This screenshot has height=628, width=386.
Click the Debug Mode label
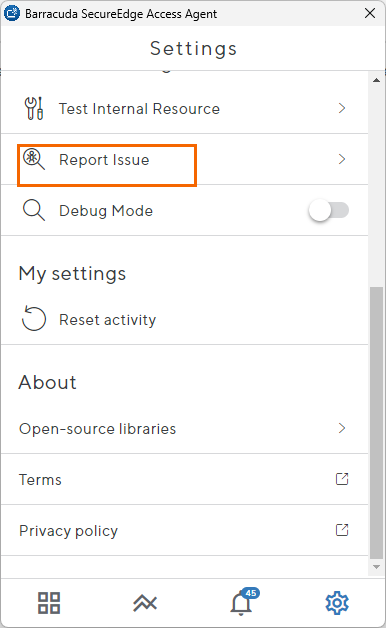tap(106, 211)
